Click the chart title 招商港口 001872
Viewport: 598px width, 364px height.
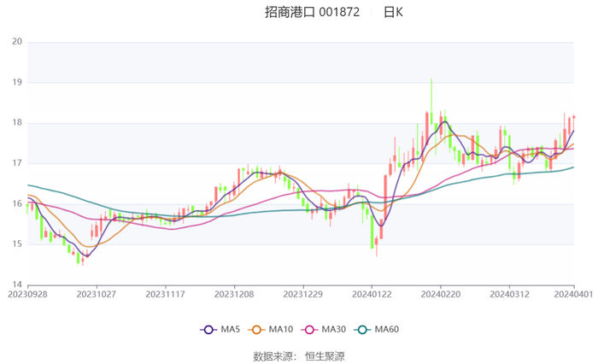(x=312, y=12)
